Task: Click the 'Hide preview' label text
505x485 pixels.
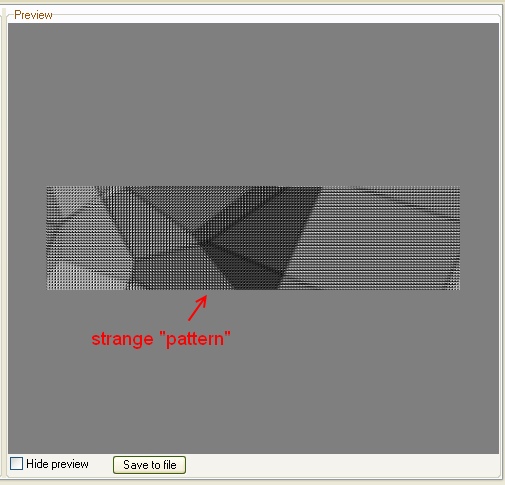Action: (x=57, y=464)
